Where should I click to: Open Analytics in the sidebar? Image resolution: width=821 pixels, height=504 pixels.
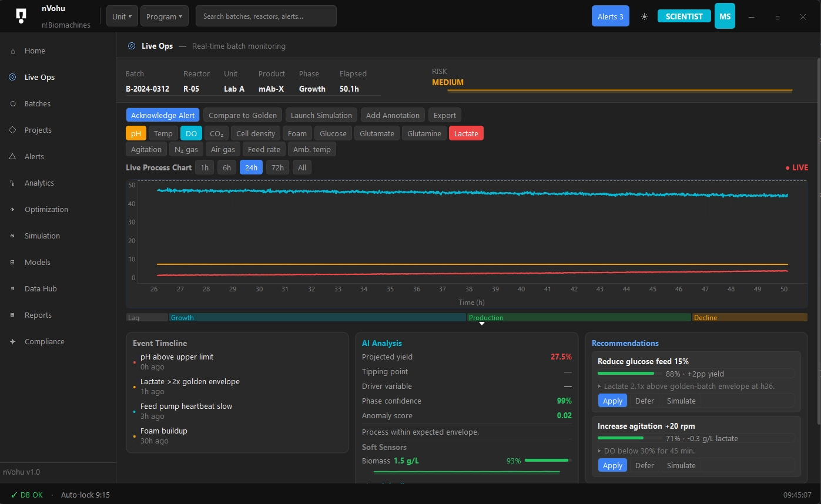pos(58,183)
